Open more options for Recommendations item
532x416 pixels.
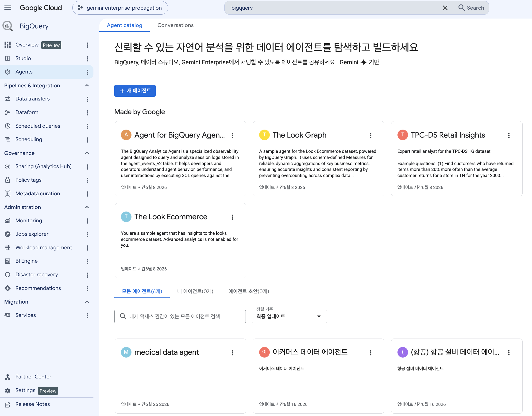coord(87,289)
